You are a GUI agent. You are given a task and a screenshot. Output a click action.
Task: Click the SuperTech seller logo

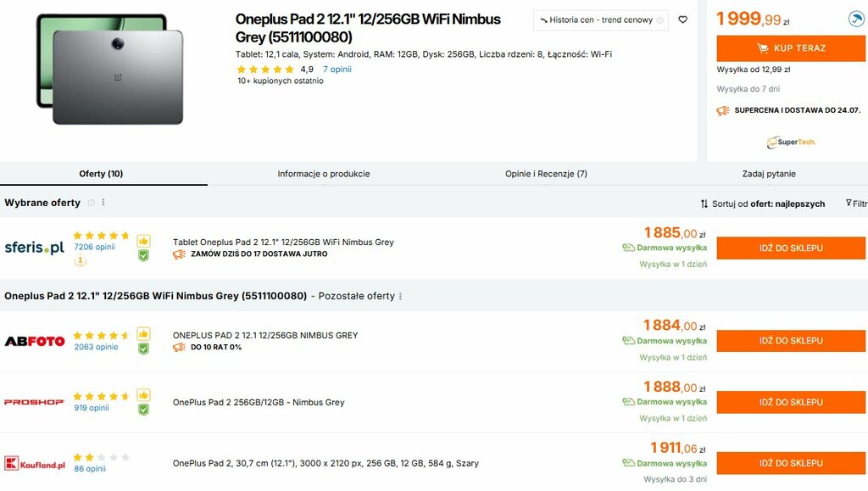[791, 142]
